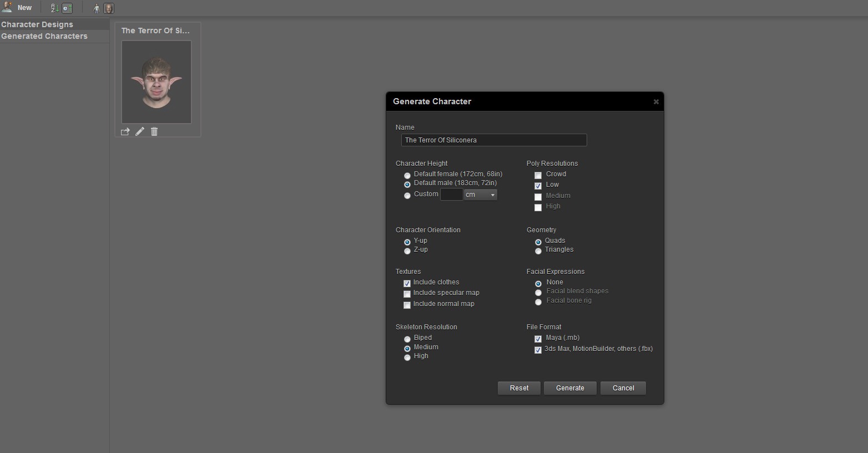Click the New character icon
Screen dimensions: 868x453
click(7, 8)
